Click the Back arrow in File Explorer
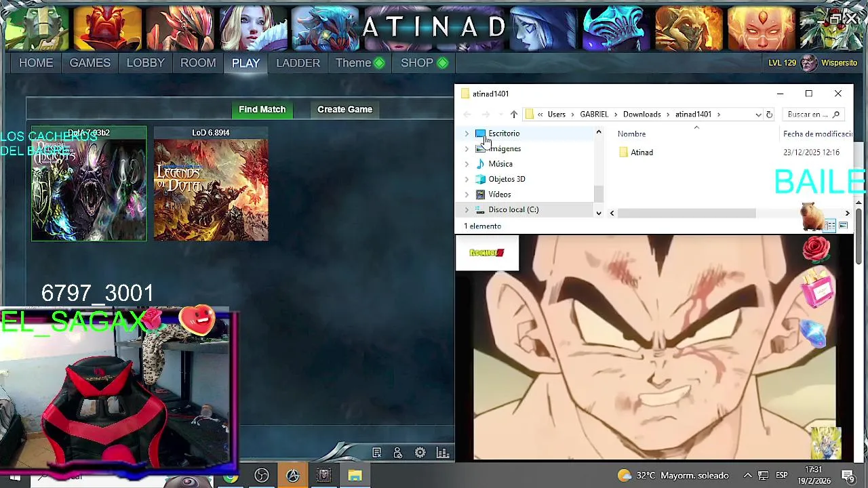868x488 pixels. 467,115
